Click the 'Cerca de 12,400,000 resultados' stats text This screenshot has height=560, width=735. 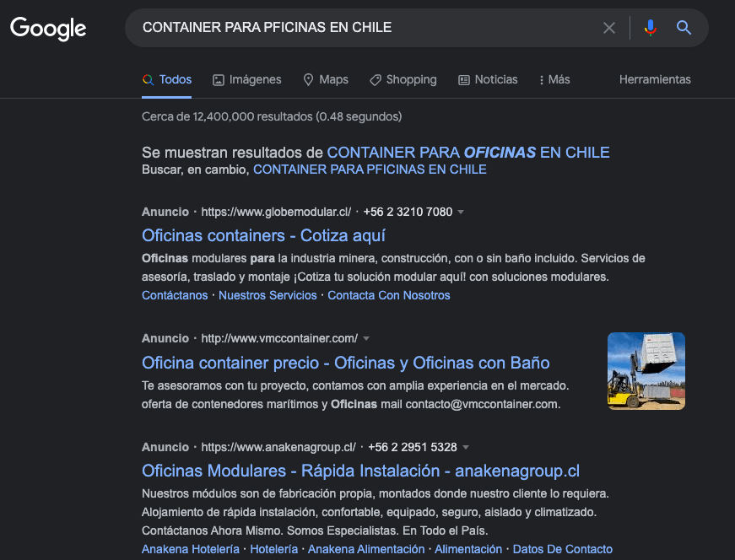pos(272,116)
